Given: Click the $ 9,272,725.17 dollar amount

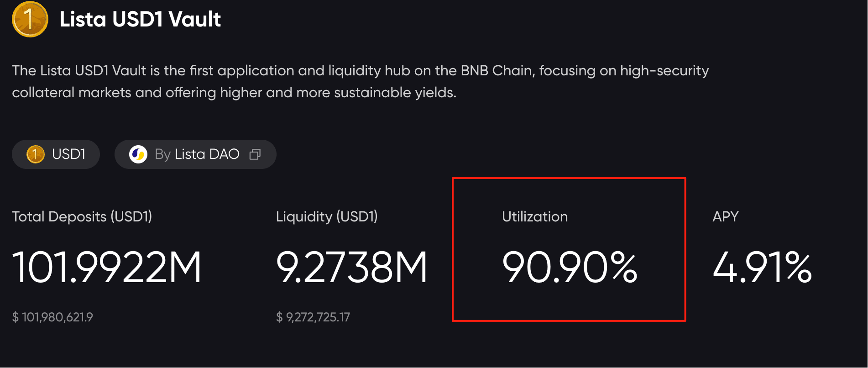Looking at the screenshot, I should pyautogui.click(x=313, y=317).
